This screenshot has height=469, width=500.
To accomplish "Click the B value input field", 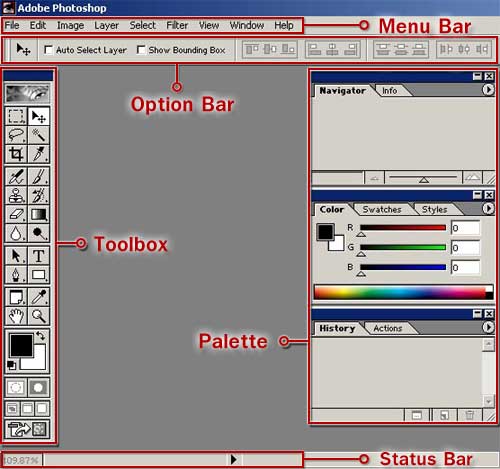I will [465, 267].
